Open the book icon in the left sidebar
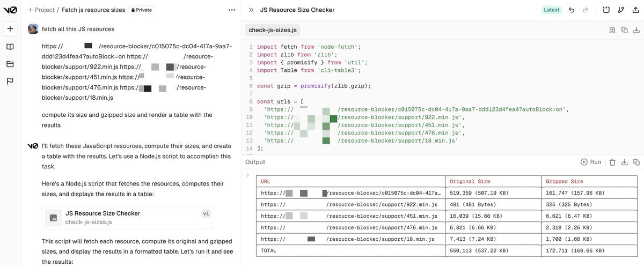 tap(10, 47)
